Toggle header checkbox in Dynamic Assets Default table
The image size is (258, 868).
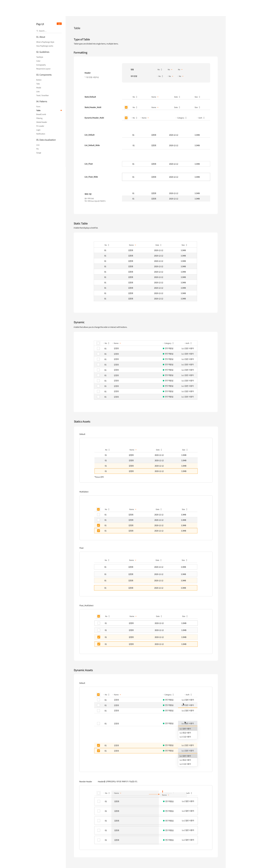[x=98, y=694]
